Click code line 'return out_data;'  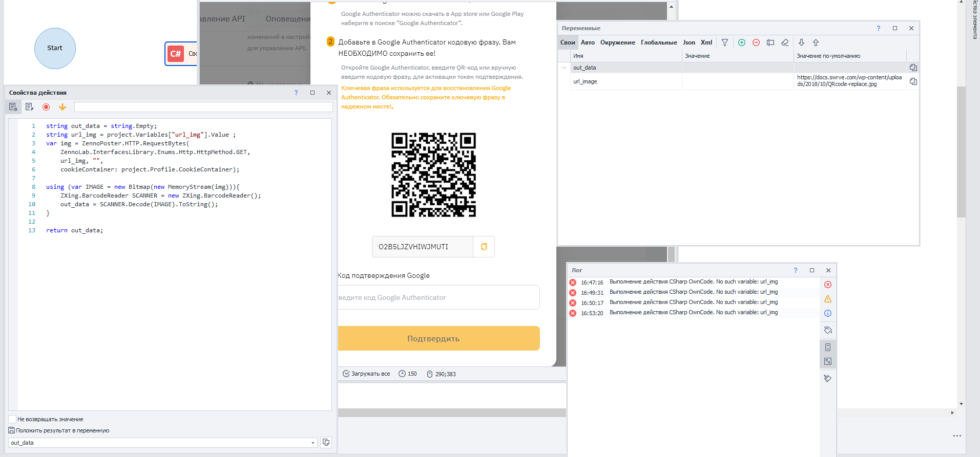pos(74,230)
